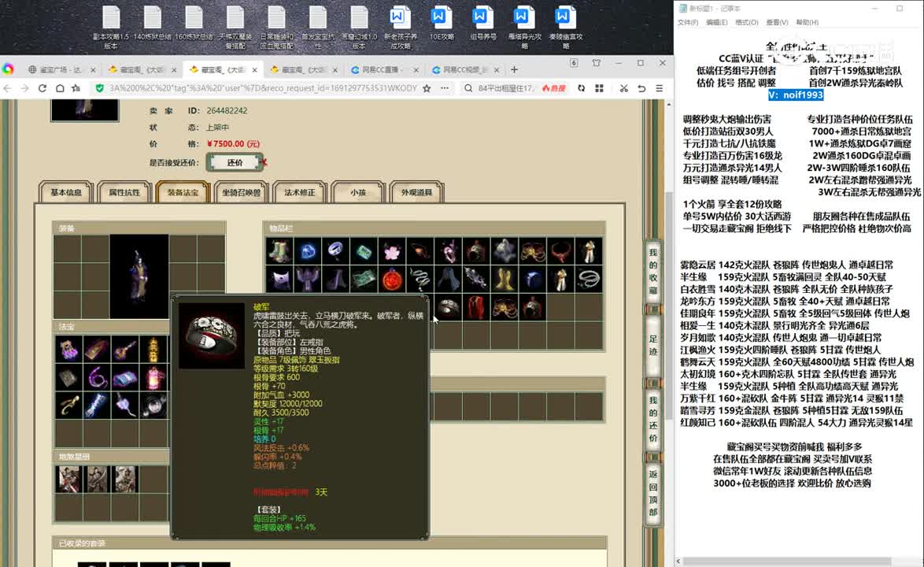Open Notepad 编辑(E) menu

point(716,22)
